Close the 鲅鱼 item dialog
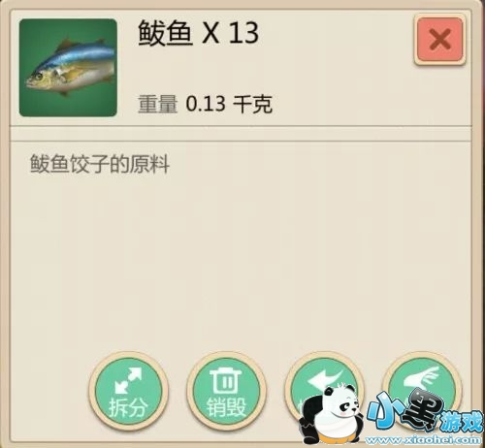 click(x=440, y=39)
